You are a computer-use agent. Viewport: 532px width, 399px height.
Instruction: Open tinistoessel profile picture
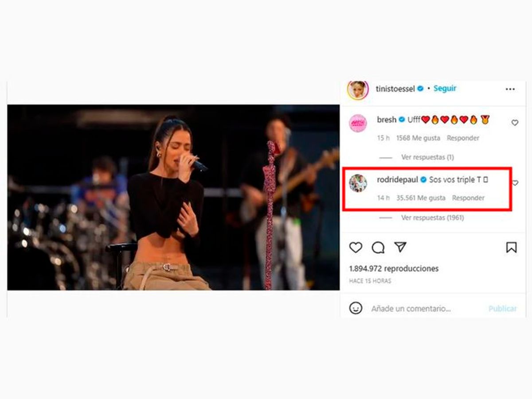[x=358, y=90]
